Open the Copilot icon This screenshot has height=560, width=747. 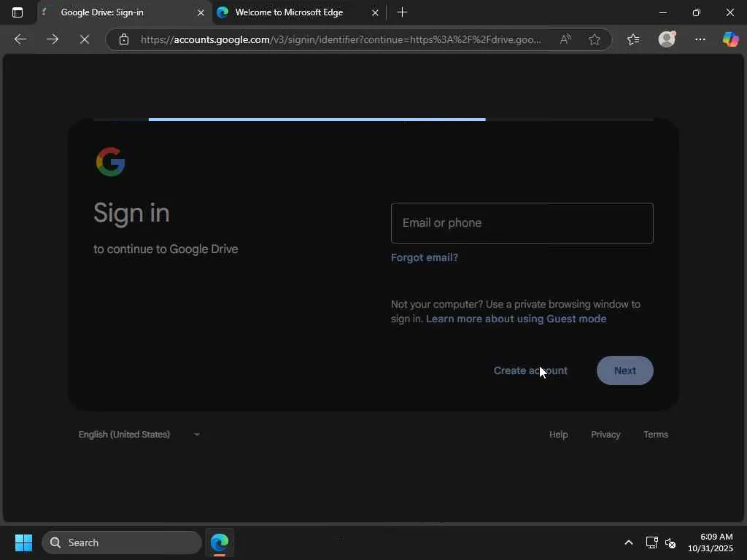[x=730, y=39]
